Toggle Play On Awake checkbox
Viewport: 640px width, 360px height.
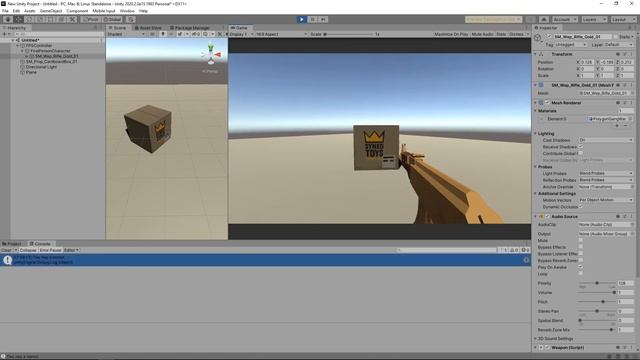click(580, 267)
